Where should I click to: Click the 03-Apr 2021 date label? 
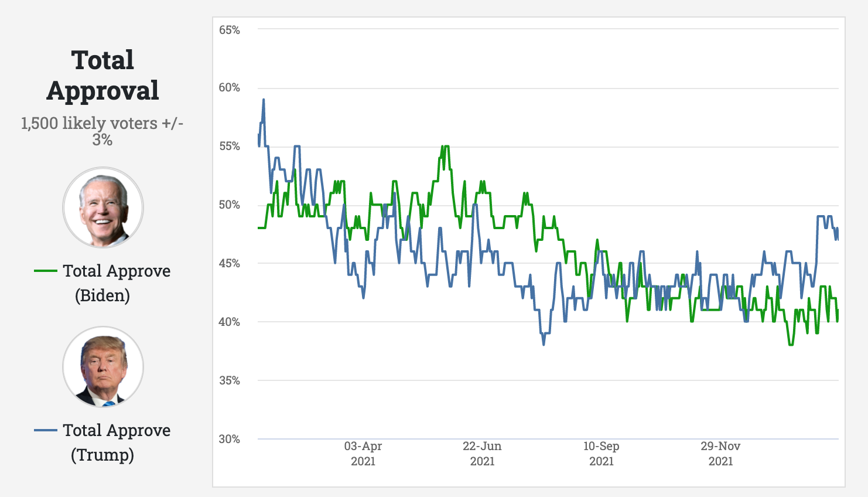tap(363, 454)
